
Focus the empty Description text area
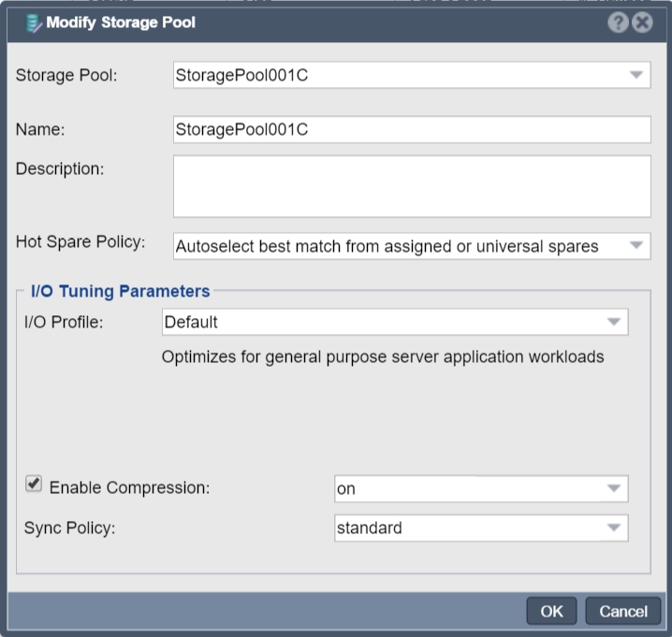412,186
